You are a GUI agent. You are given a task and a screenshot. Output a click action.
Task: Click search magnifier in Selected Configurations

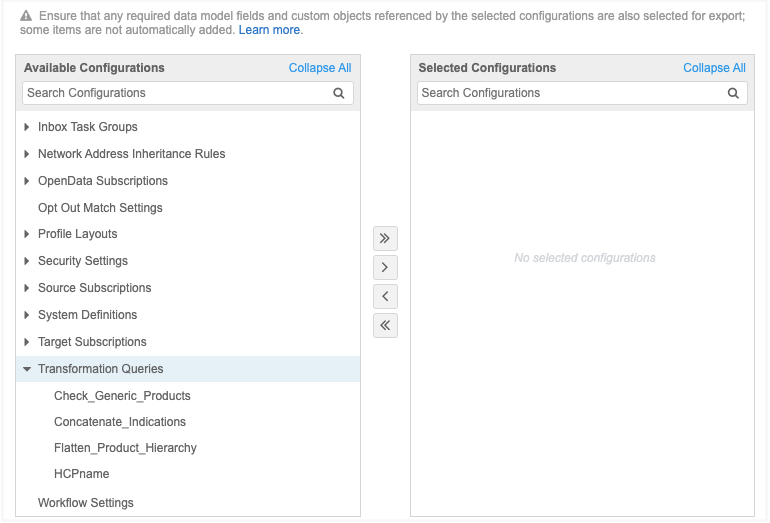click(x=733, y=93)
